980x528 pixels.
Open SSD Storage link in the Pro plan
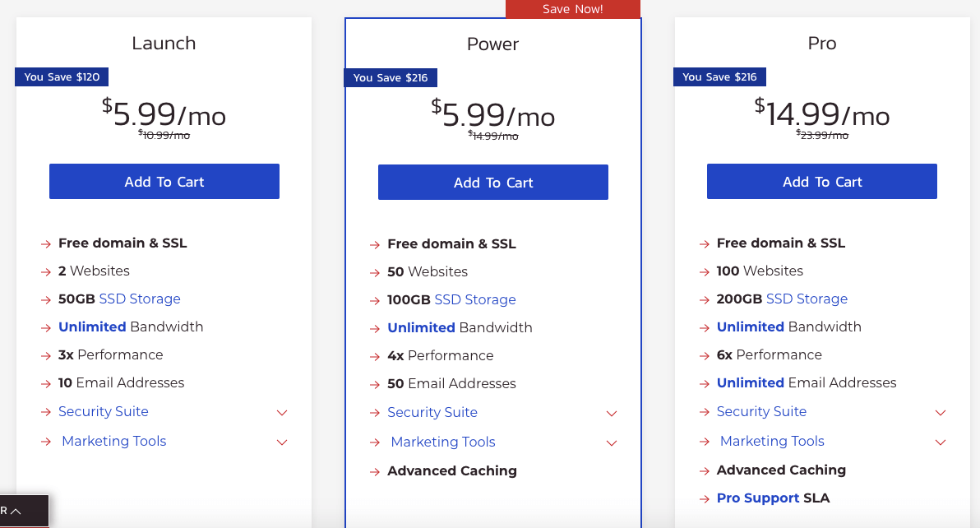807,299
